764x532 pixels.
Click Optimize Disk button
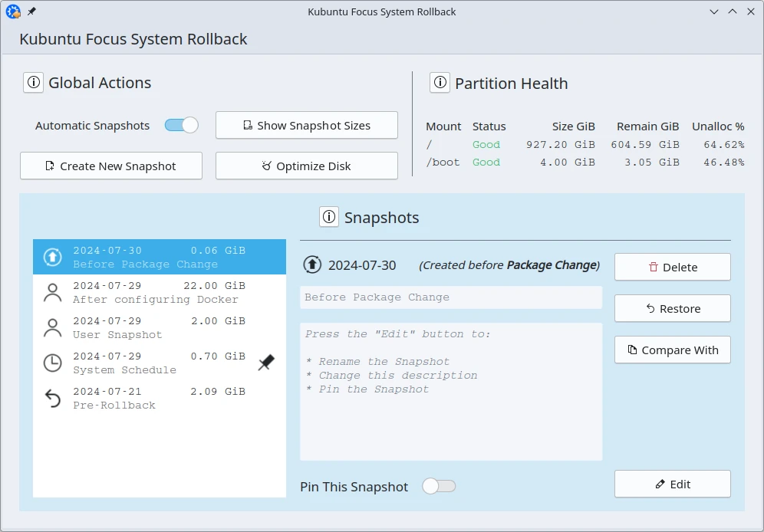[x=307, y=166]
